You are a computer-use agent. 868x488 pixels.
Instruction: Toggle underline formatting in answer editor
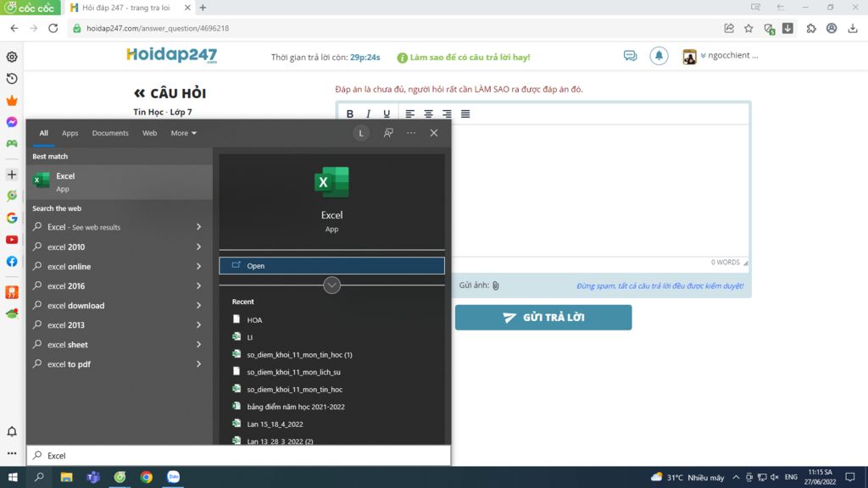pos(387,114)
